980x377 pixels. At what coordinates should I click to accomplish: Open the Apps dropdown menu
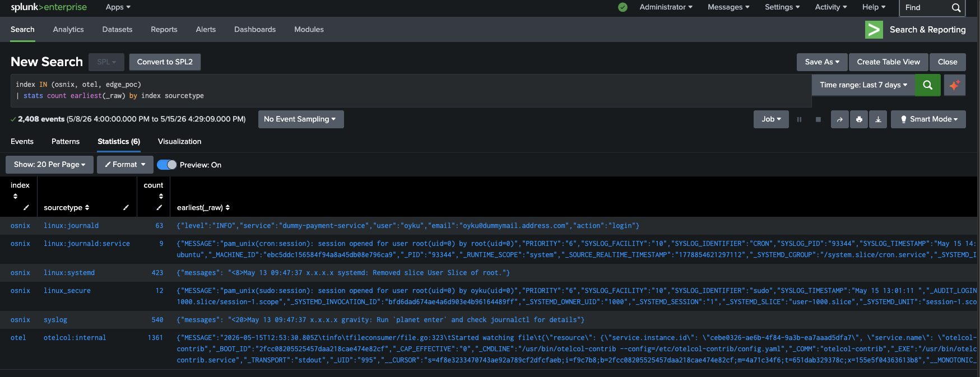pyautogui.click(x=118, y=7)
